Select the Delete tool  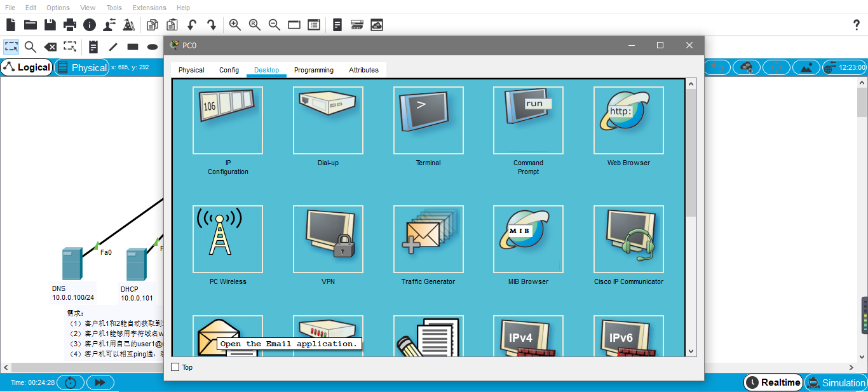50,46
